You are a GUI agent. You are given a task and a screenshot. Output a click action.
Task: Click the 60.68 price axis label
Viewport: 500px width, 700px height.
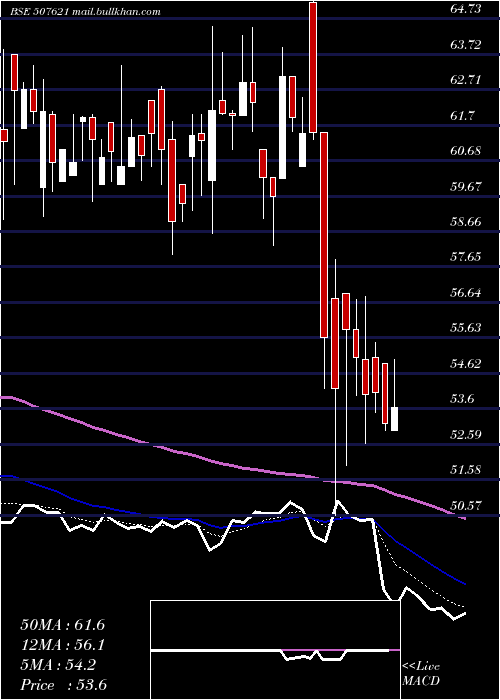466,151
